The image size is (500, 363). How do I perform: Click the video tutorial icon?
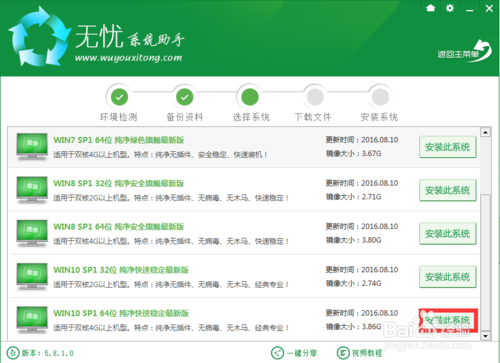[x=343, y=353]
